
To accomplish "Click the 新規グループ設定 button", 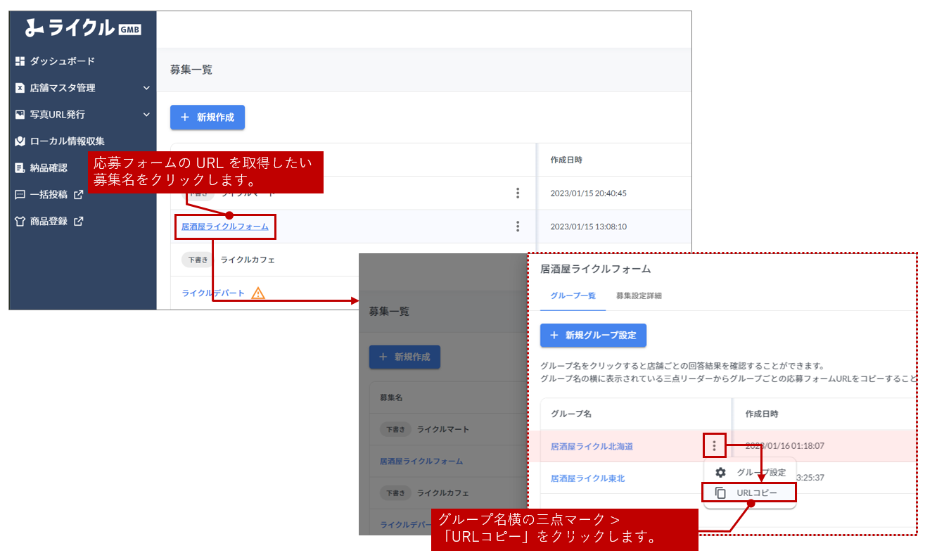I will (593, 336).
